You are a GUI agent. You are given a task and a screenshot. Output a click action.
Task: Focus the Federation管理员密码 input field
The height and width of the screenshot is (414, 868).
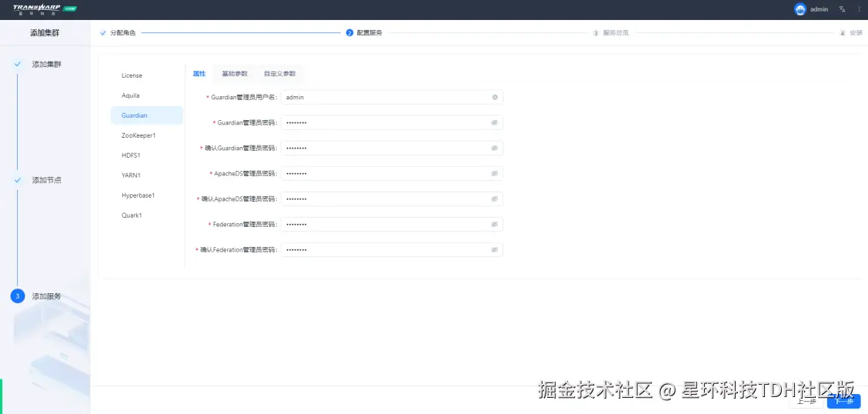392,225
